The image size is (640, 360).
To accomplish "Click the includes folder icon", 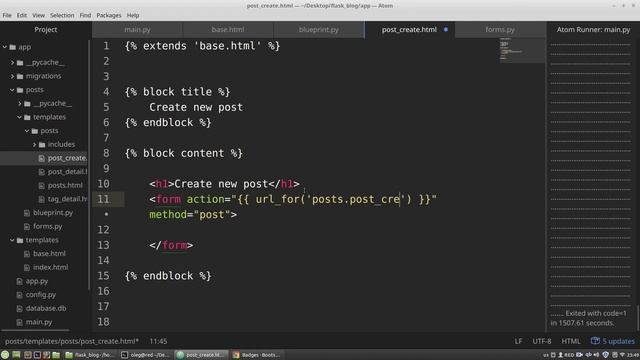I will [42, 144].
